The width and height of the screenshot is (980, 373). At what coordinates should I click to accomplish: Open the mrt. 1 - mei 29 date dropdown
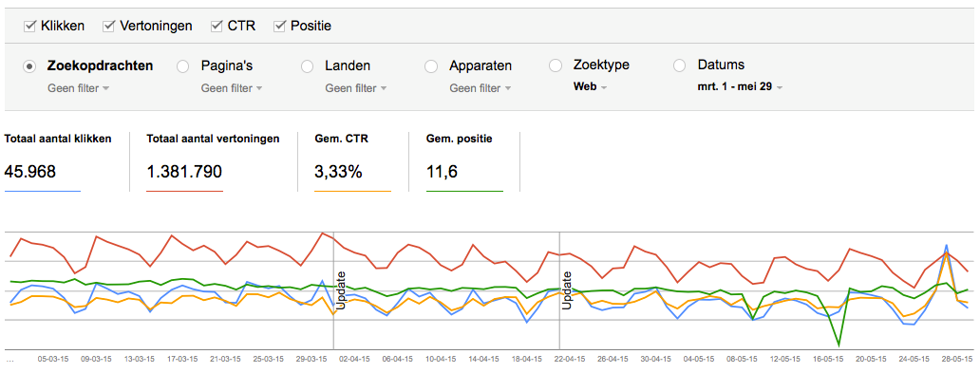(740, 87)
